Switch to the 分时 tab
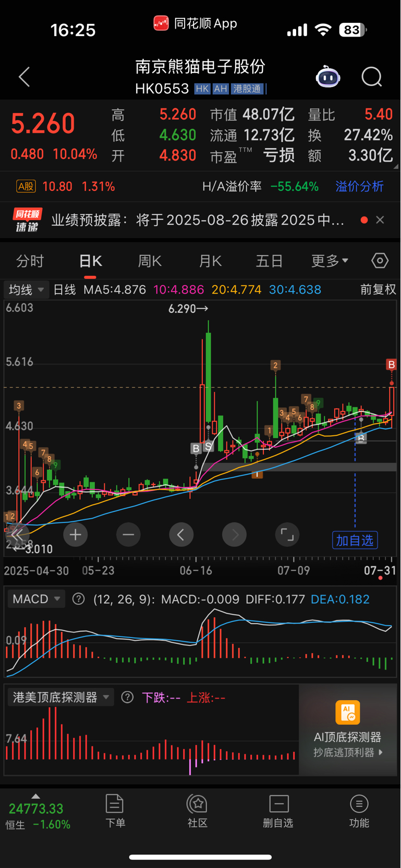This screenshot has height=868, width=401. 30,261
